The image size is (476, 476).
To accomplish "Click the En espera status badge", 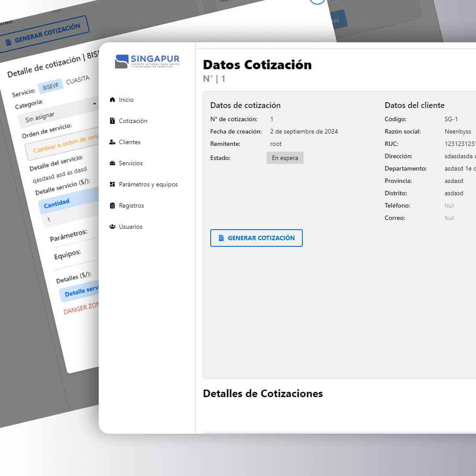I will coord(285,158).
